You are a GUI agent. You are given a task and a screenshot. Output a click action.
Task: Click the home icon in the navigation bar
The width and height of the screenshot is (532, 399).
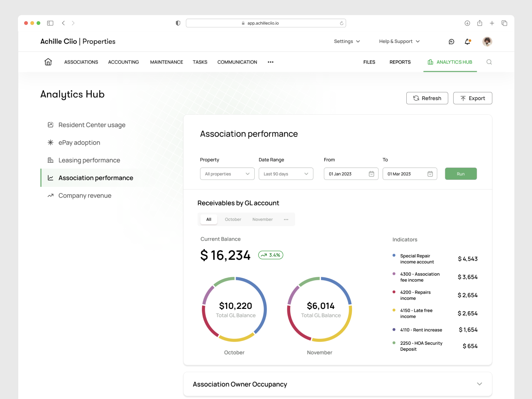point(48,62)
